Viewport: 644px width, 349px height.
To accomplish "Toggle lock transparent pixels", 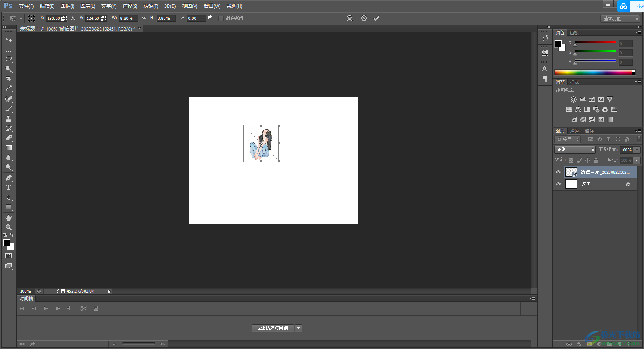I will [571, 160].
